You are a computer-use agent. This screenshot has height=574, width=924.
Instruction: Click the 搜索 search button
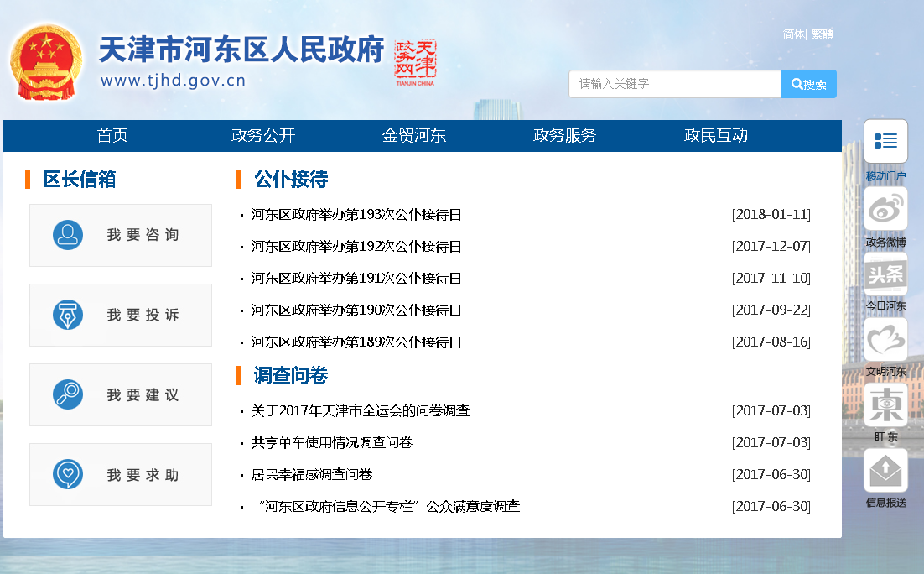click(809, 84)
